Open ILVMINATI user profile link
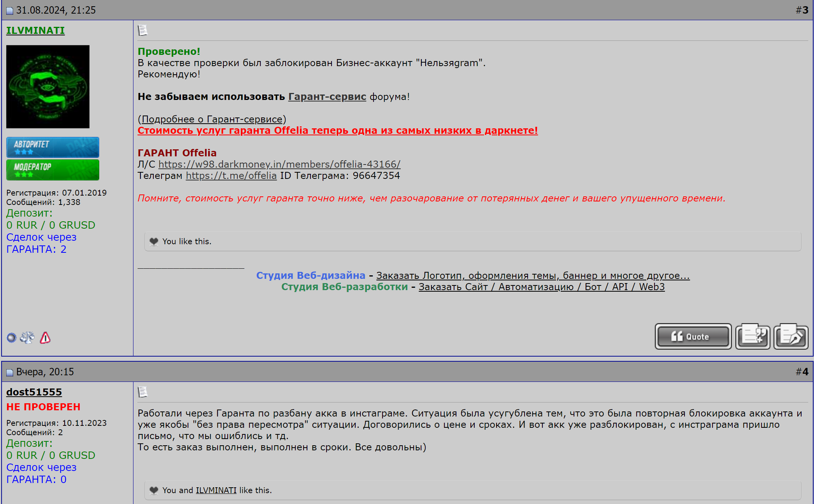This screenshot has width=814, height=504. point(35,30)
